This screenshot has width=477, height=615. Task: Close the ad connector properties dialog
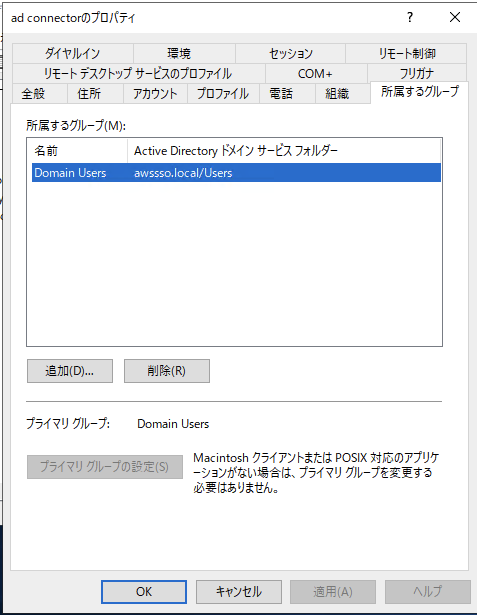click(455, 17)
